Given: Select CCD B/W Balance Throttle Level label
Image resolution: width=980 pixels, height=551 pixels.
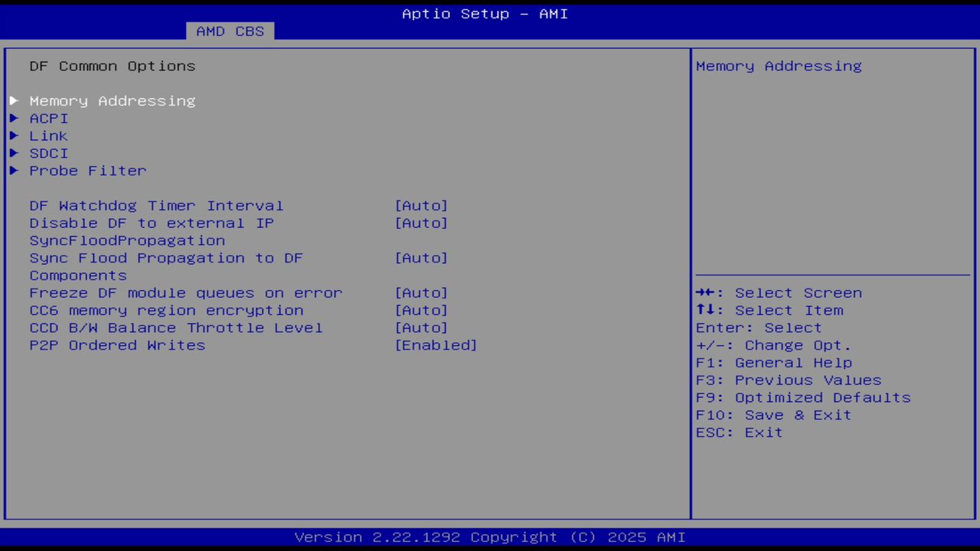Looking at the screenshot, I should point(176,328).
